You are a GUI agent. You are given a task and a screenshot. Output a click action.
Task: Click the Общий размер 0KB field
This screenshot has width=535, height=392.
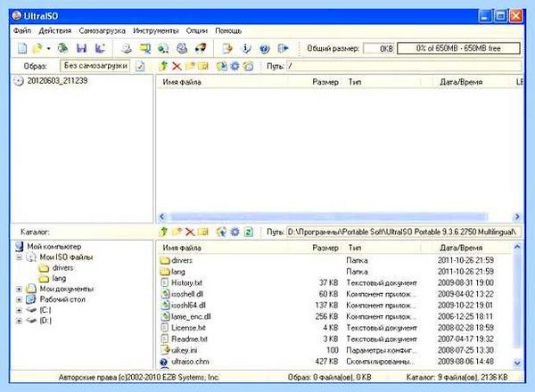[379, 48]
